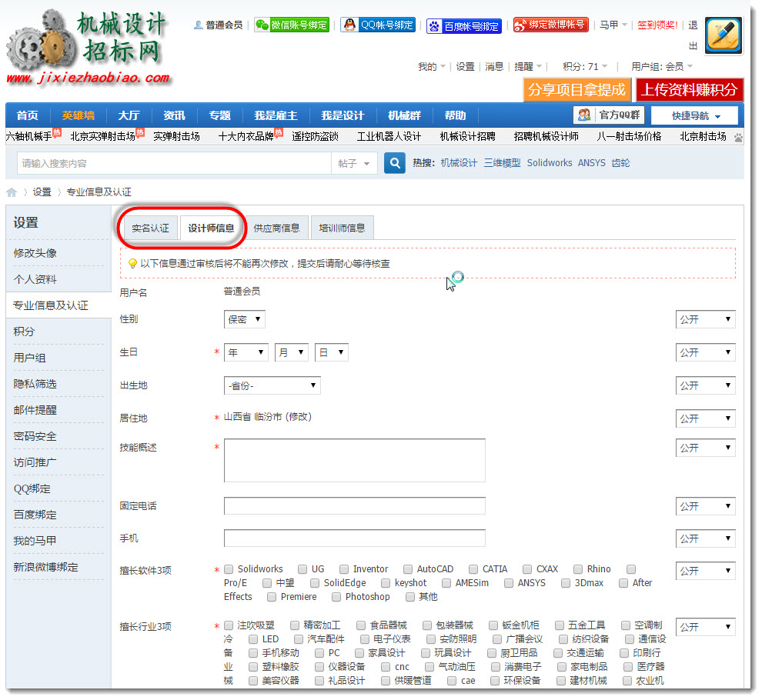Tick the keyshot checkbox
Image resolution: width=762 pixels, height=700 pixels.
(x=386, y=583)
